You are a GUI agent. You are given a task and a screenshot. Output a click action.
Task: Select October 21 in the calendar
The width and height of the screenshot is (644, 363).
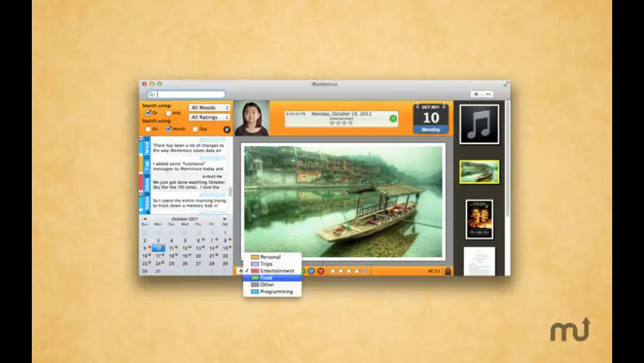coord(212,256)
